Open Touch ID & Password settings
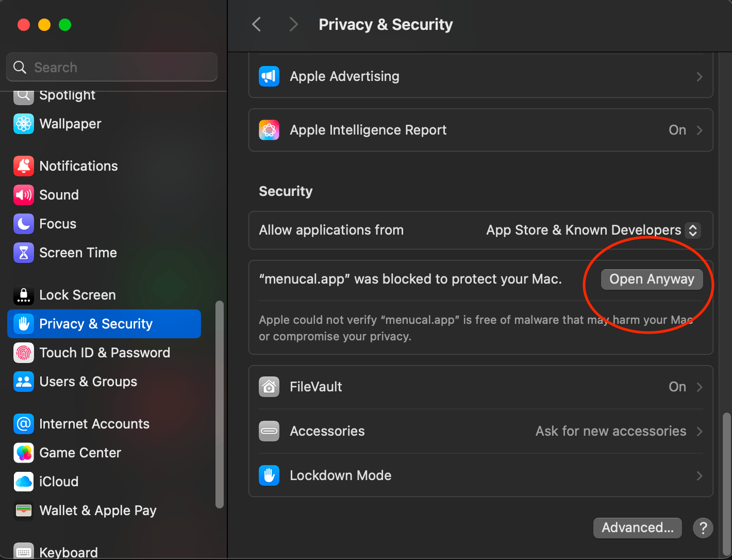The height and width of the screenshot is (560, 732). [104, 353]
